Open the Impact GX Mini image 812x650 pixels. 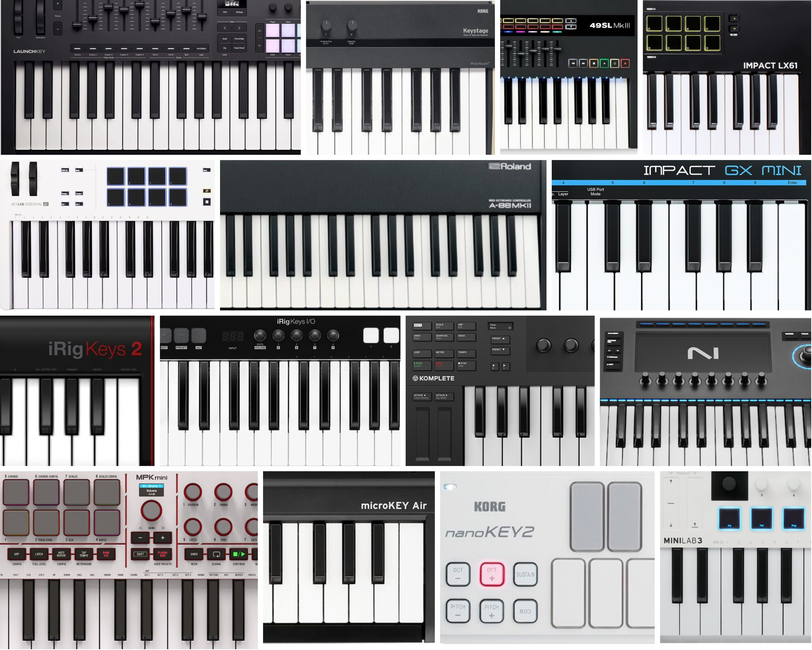[x=681, y=235]
